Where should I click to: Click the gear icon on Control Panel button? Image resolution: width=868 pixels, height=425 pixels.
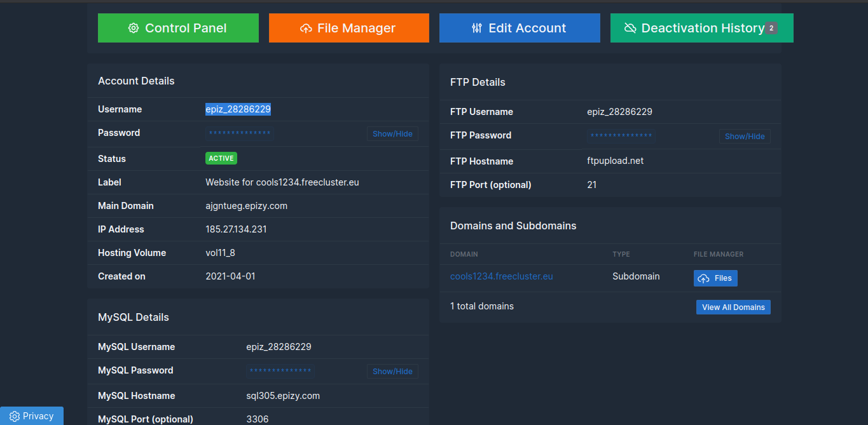click(134, 28)
